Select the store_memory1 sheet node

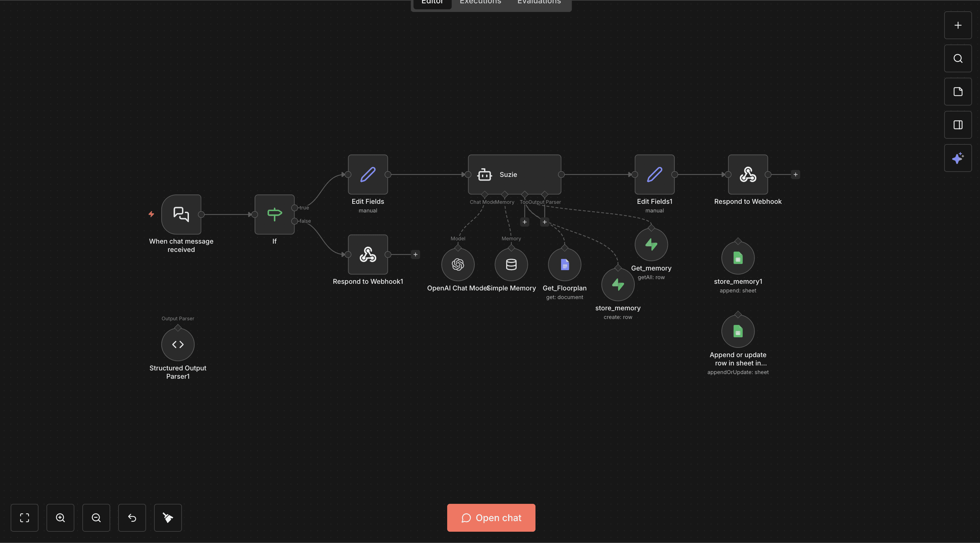pos(738,258)
